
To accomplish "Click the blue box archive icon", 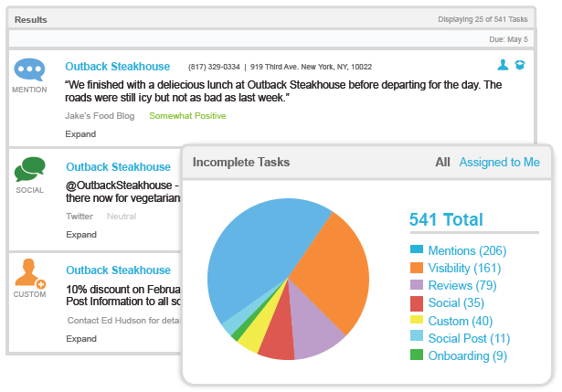I will [x=520, y=65].
